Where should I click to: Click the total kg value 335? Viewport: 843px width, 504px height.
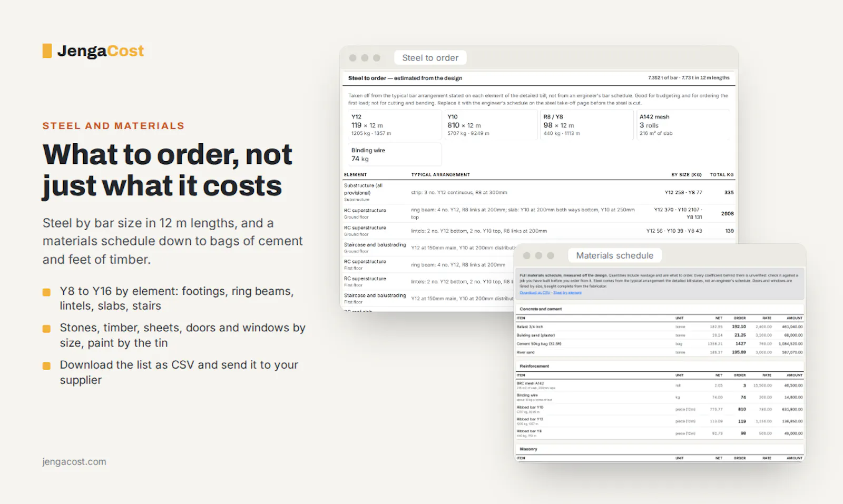pyautogui.click(x=729, y=193)
